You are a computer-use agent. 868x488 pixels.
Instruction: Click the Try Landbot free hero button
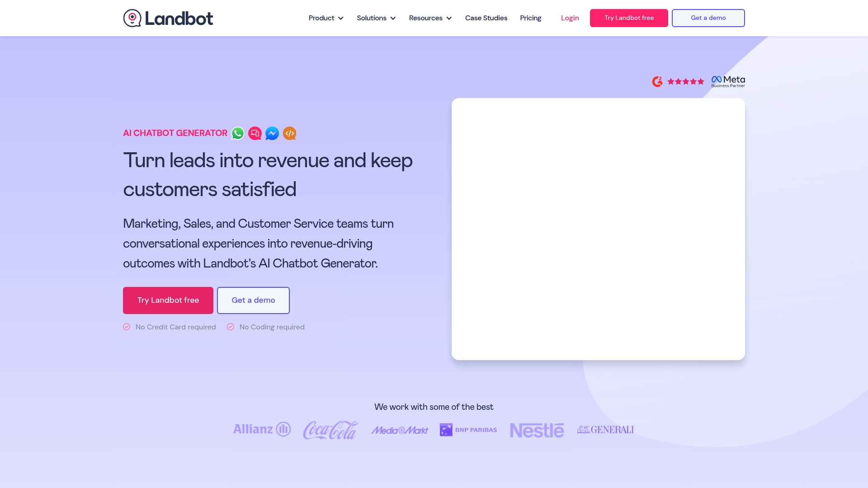point(168,300)
